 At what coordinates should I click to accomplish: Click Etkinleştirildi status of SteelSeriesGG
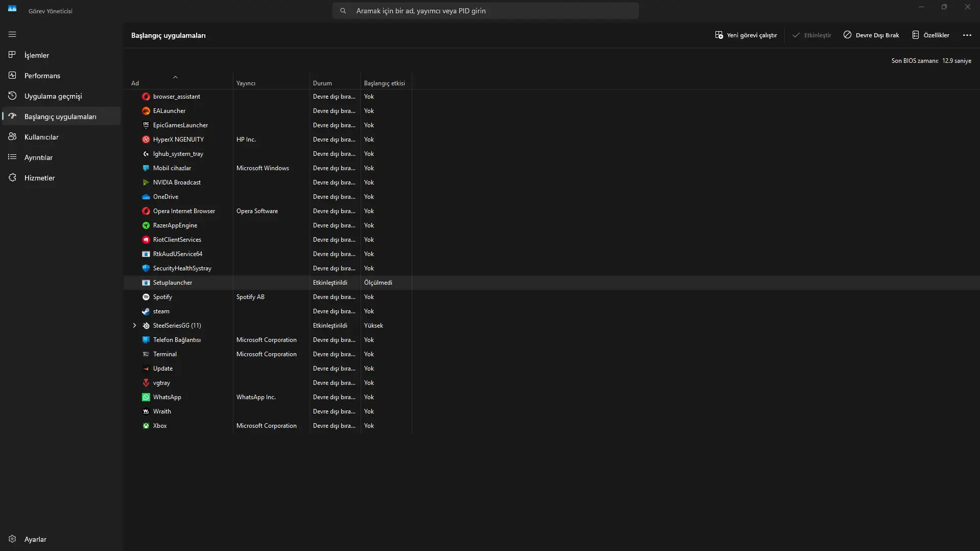click(330, 326)
